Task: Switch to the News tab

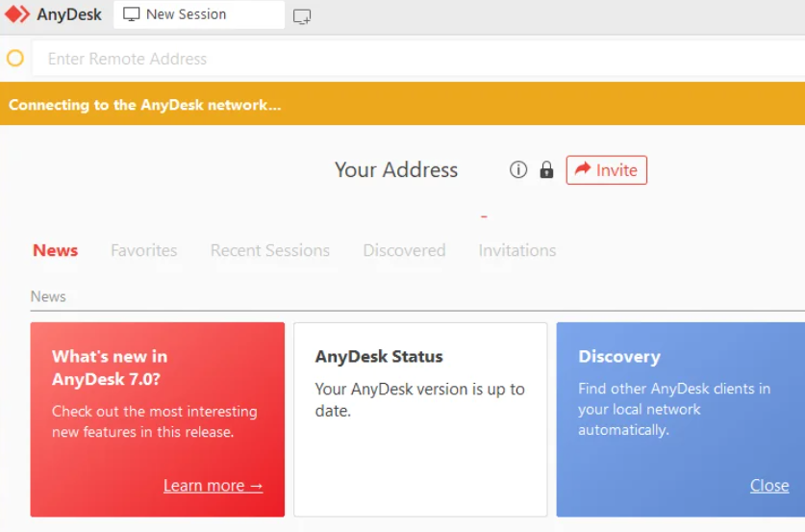Action: [x=56, y=250]
